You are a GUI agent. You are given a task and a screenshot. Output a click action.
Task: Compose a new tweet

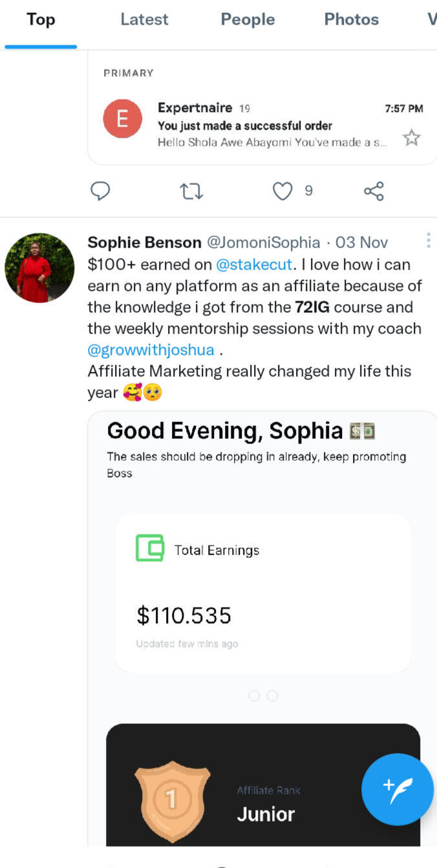(397, 789)
